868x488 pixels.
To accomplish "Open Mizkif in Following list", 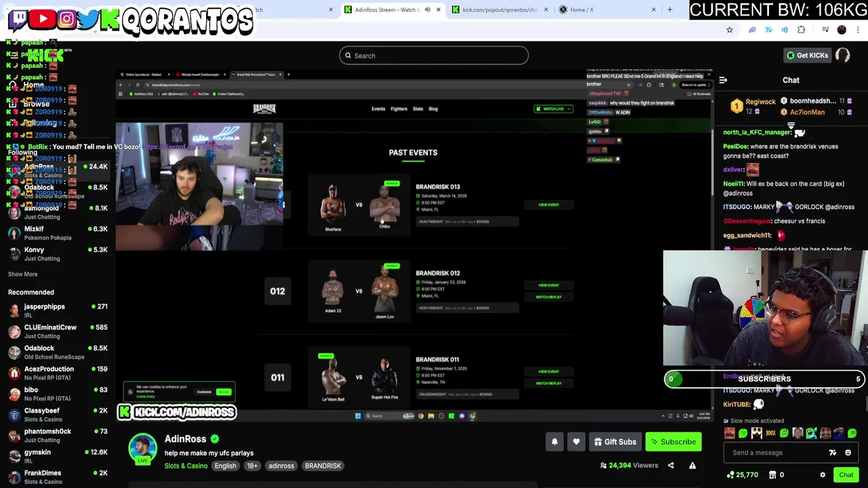I will 58,233.
